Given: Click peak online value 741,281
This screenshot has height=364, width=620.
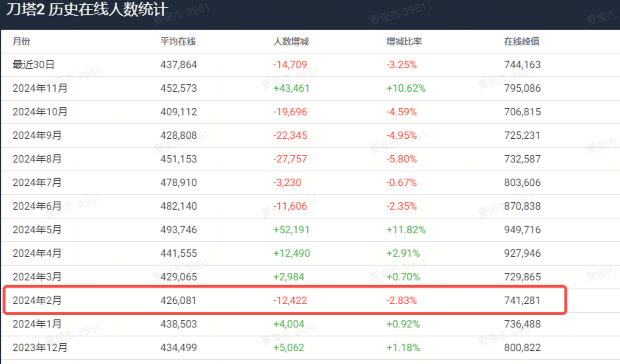Looking at the screenshot, I should (522, 301).
